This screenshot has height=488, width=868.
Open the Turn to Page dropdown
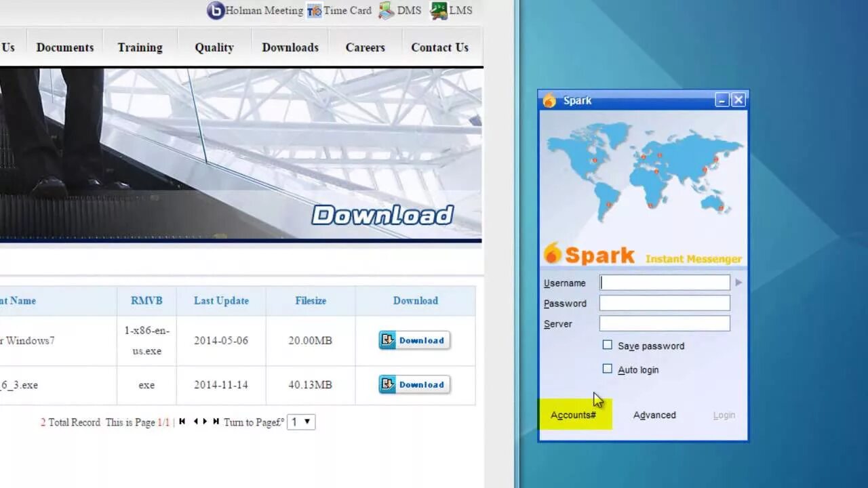(300, 422)
